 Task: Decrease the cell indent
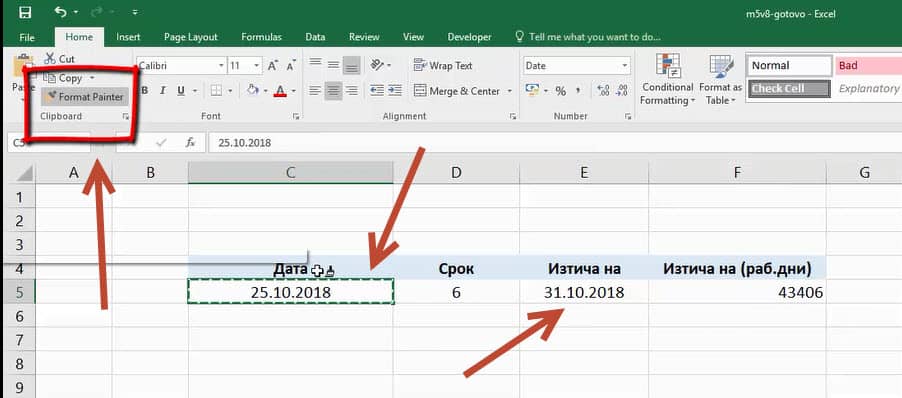pos(377,91)
